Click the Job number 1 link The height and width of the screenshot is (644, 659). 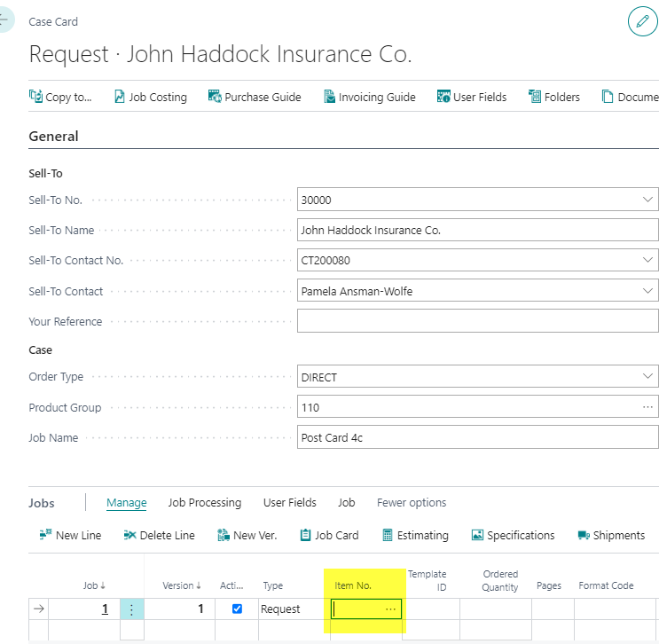(105, 609)
